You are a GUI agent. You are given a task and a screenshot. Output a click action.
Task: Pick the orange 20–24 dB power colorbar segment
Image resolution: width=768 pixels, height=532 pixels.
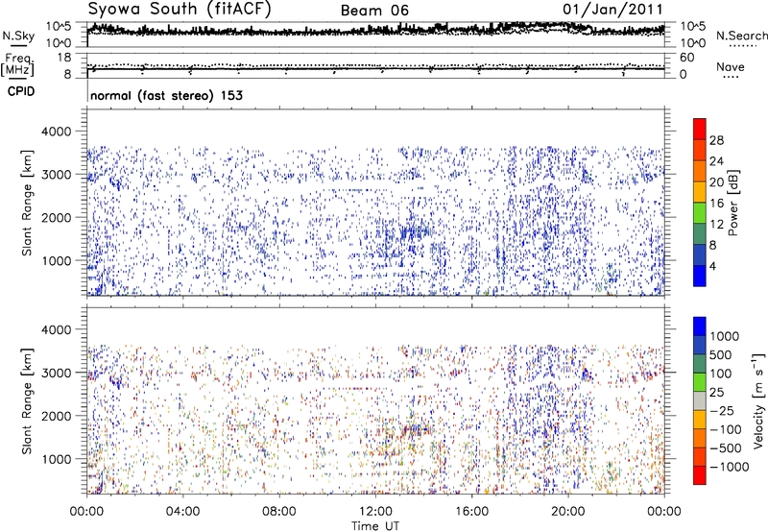700,171
